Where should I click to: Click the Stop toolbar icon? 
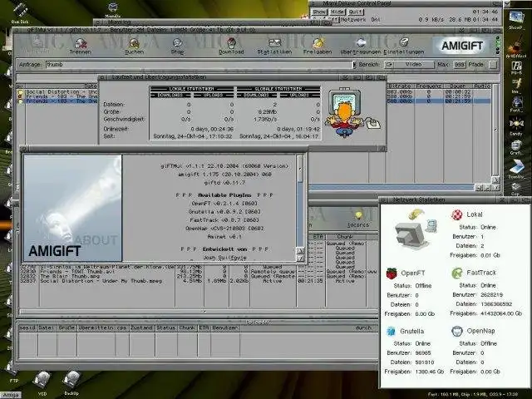click(177, 47)
